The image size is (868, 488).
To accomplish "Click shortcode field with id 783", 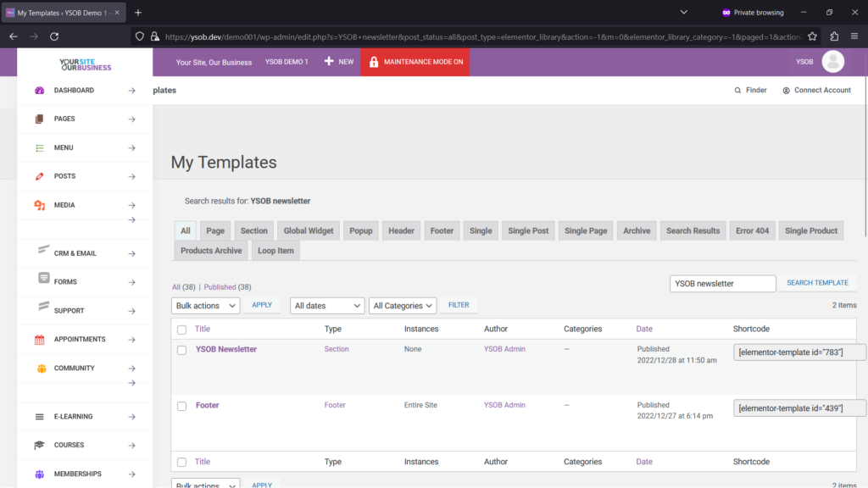I will click(x=799, y=352).
